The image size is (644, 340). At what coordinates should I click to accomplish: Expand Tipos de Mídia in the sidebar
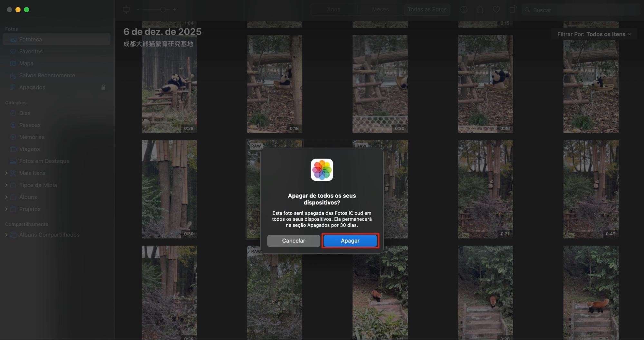tap(6, 185)
